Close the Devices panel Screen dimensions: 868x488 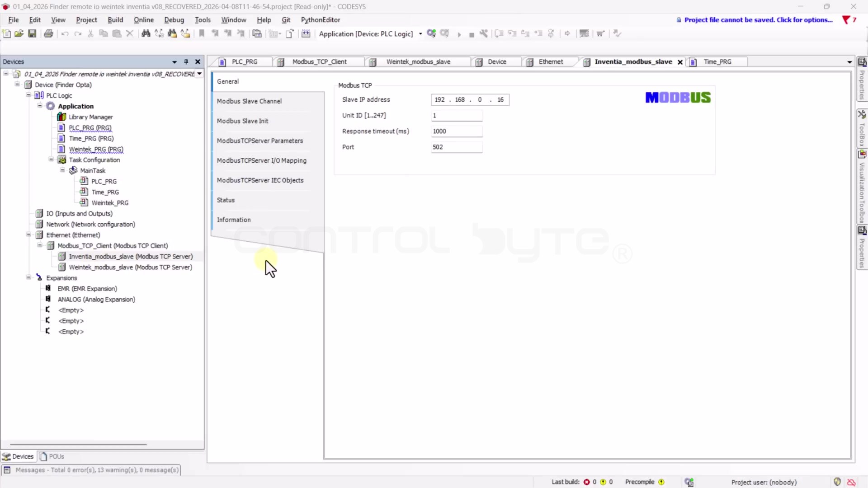coord(198,61)
